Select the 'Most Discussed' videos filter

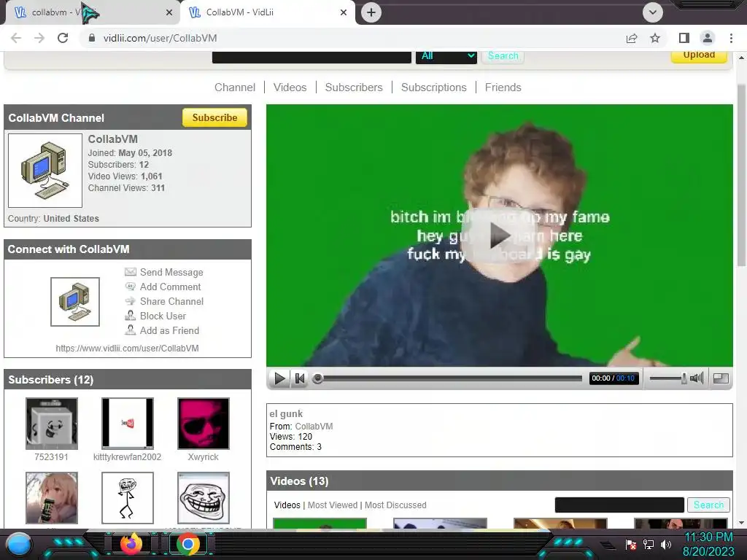(395, 505)
